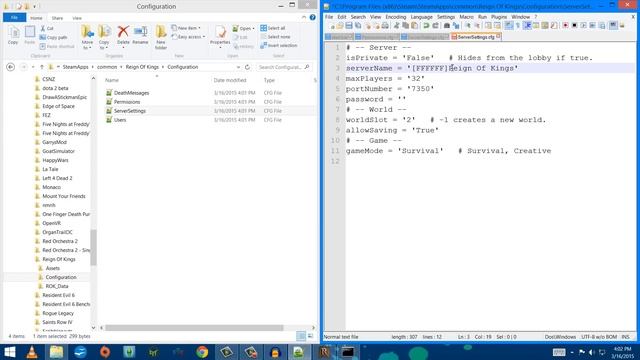Click Notepad++ Save file toolbar icon

(349, 26)
